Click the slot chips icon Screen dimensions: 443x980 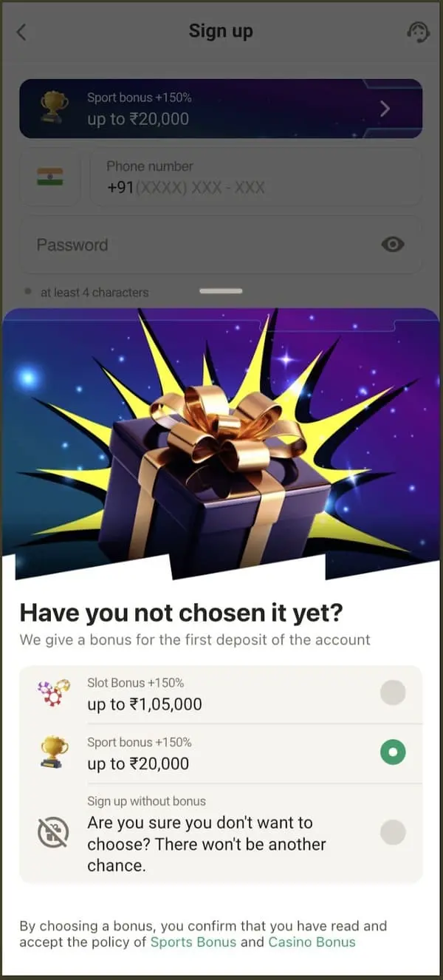(x=53, y=693)
